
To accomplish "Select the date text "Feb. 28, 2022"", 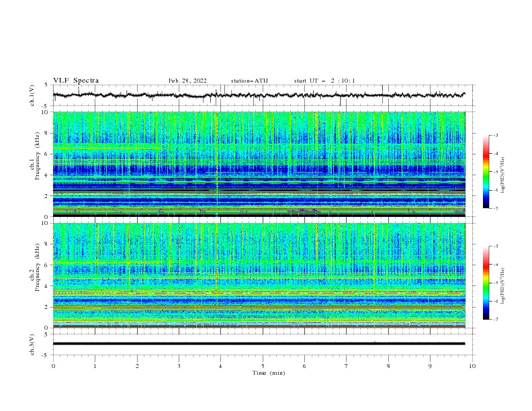I will pyautogui.click(x=187, y=81).
